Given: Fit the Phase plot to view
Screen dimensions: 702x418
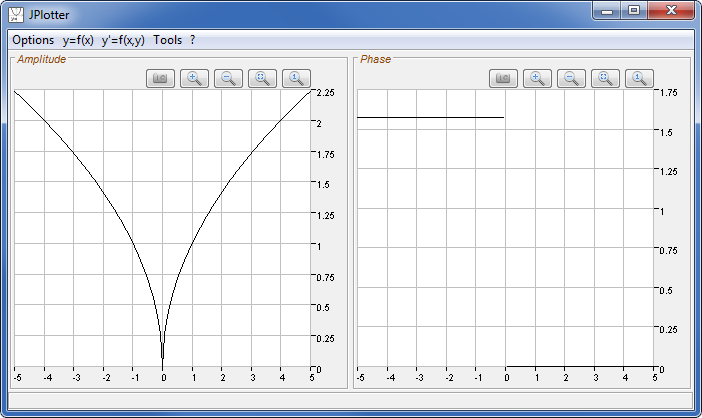Looking at the screenshot, I should coord(606,78).
